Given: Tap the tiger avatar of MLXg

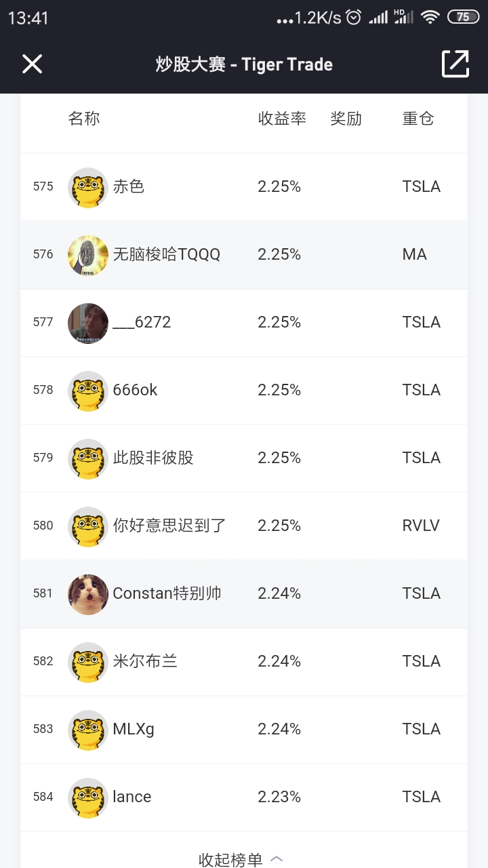Looking at the screenshot, I should 88,730.
